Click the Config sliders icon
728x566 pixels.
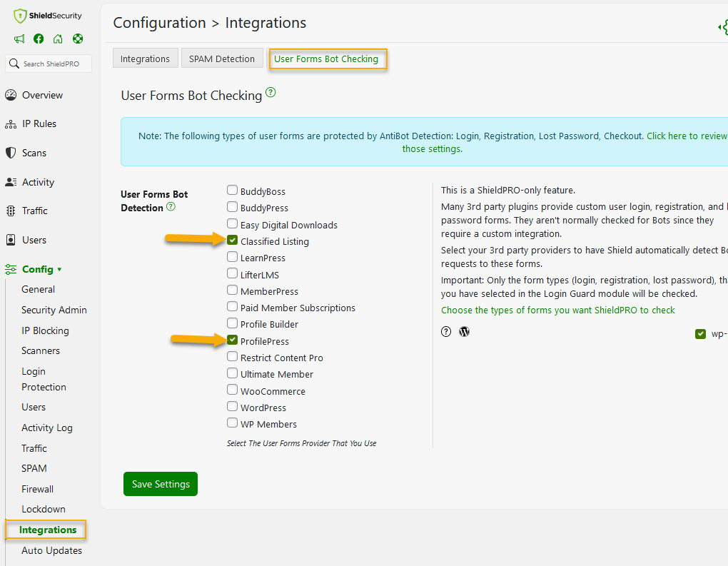pyautogui.click(x=11, y=269)
